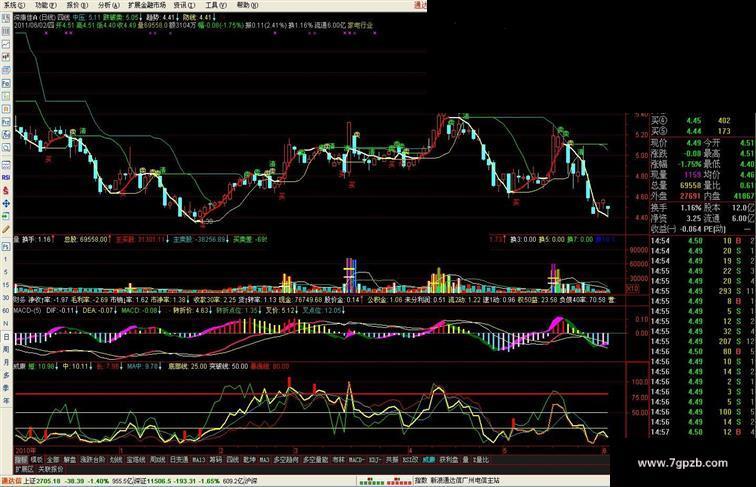This screenshot has height=487, width=756.
Task: Open the 分析 menu
Action: [108, 5]
